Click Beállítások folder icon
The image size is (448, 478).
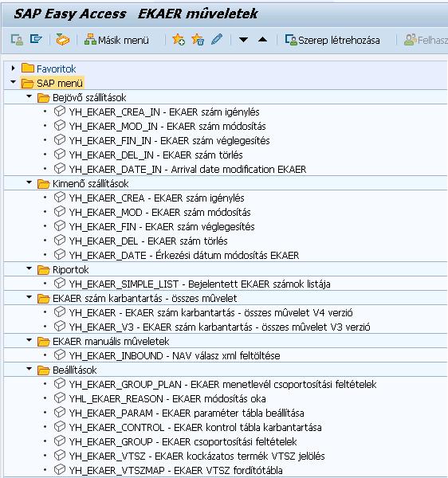coord(43,370)
